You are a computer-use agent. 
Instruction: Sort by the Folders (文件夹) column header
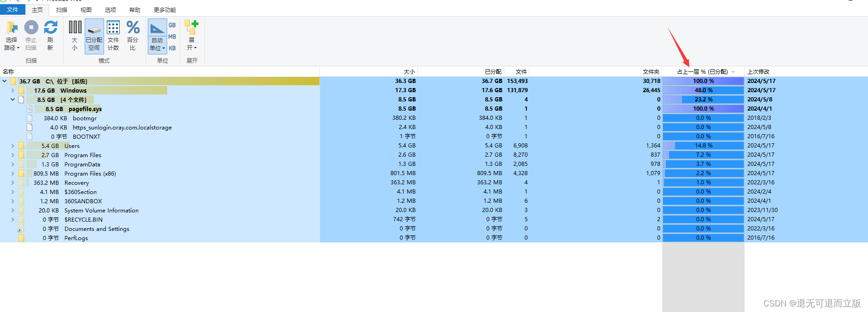click(x=596, y=71)
